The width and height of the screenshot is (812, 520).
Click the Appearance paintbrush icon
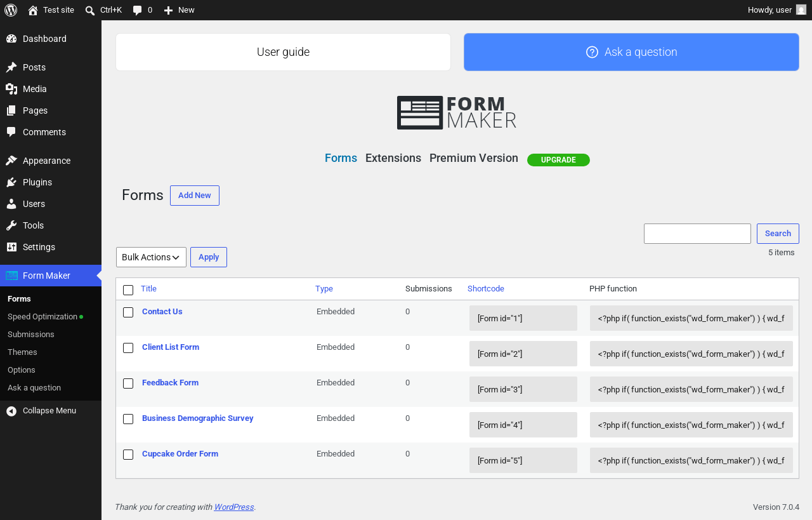11,161
